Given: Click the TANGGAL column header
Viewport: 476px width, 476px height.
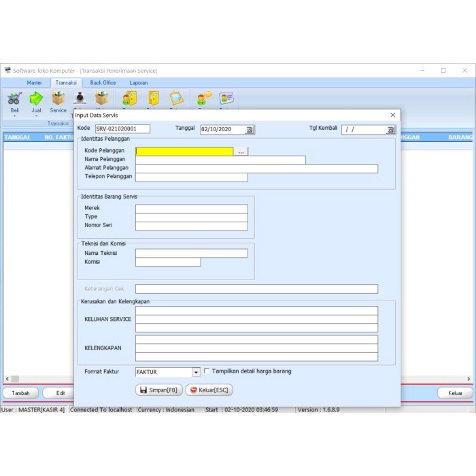Looking at the screenshot, I should point(18,137).
